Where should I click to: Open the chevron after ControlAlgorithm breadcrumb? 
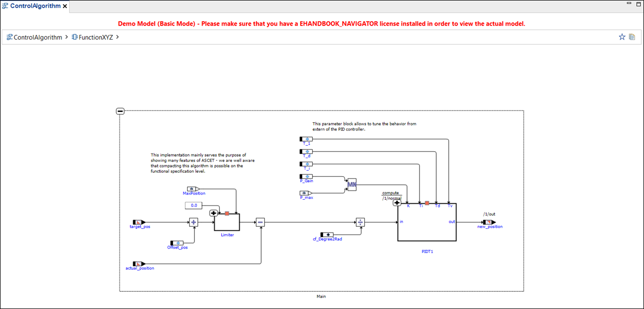point(66,37)
